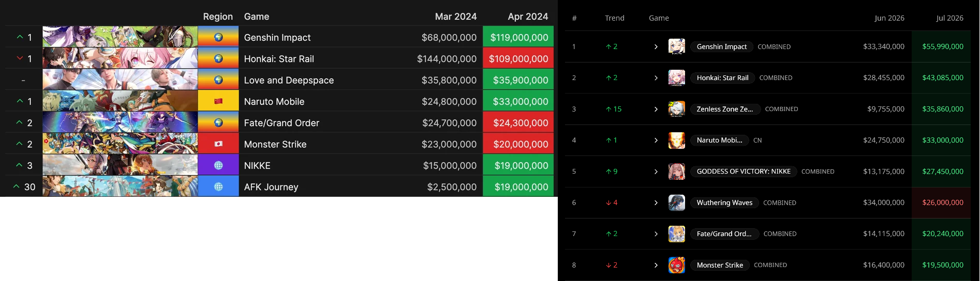Image resolution: width=980 pixels, height=281 pixels.
Task: Click the GODDESS OF VICTORY: NIKKE app icon
Action: coord(677,171)
